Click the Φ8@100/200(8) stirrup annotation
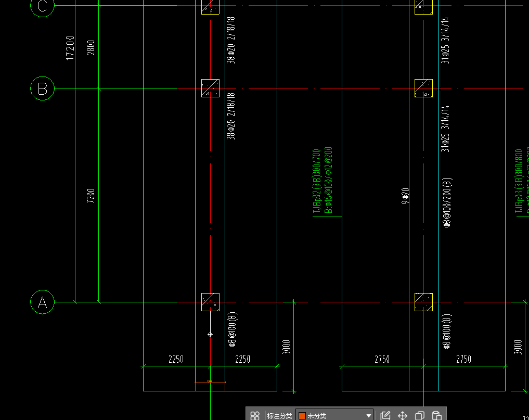This screenshot has height=420, width=529. click(x=447, y=202)
